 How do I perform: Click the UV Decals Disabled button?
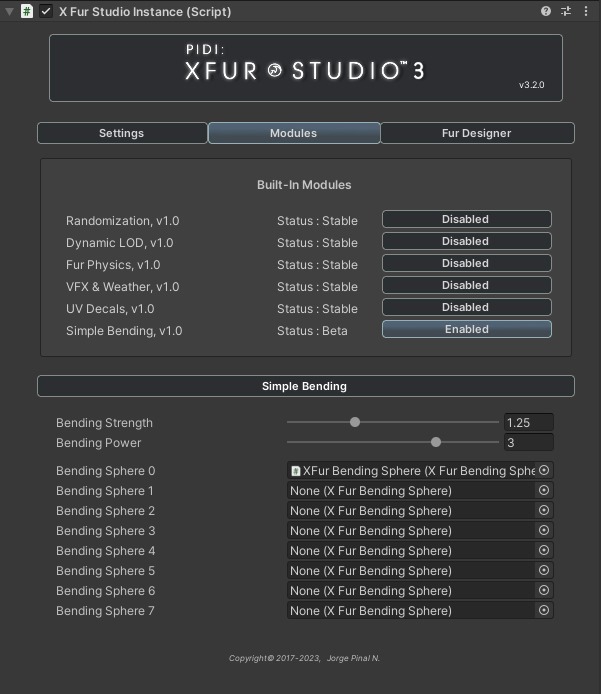point(466,307)
